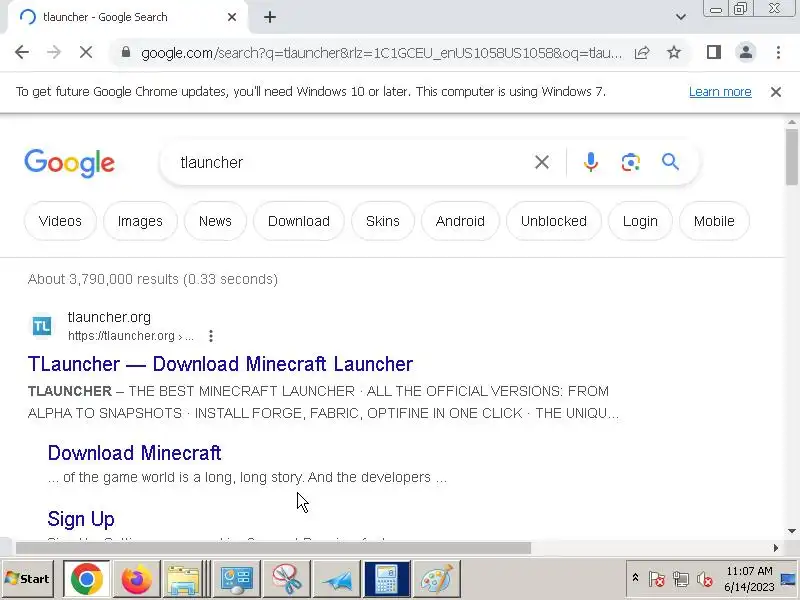Clear the search box text
The image size is (800, 600).
(542, 162)
